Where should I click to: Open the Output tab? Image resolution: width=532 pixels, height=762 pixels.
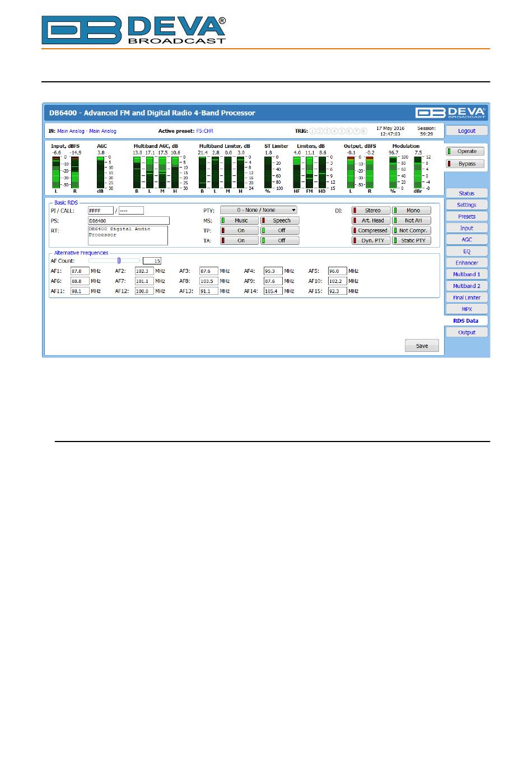pos(466,332)
